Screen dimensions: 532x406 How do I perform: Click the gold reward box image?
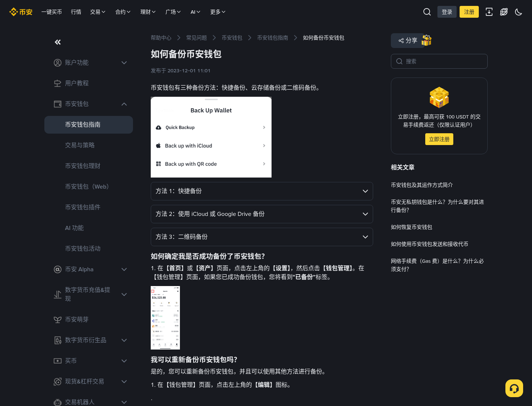coord(439,97)
